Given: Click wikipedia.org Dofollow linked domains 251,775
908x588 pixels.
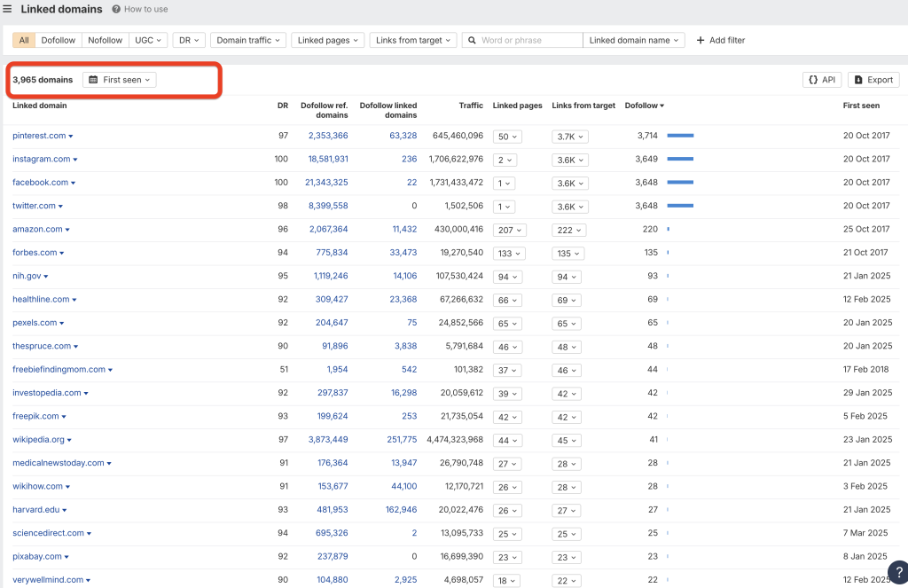Looking at the screenshot, I should [402, 440].
